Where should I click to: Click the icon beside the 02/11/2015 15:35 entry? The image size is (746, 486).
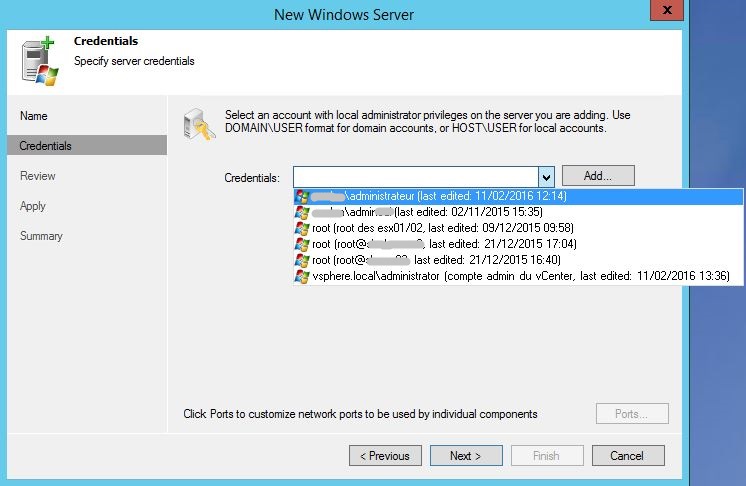tap(302, 212)
